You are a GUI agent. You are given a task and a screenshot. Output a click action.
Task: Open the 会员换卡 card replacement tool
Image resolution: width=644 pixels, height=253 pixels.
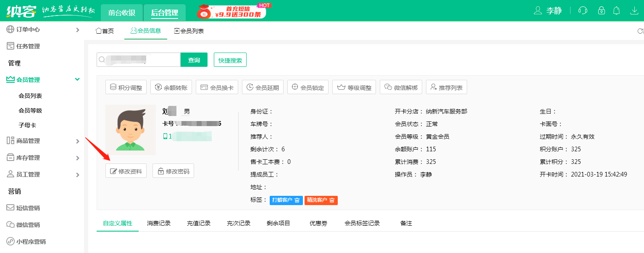coord(217,87)
